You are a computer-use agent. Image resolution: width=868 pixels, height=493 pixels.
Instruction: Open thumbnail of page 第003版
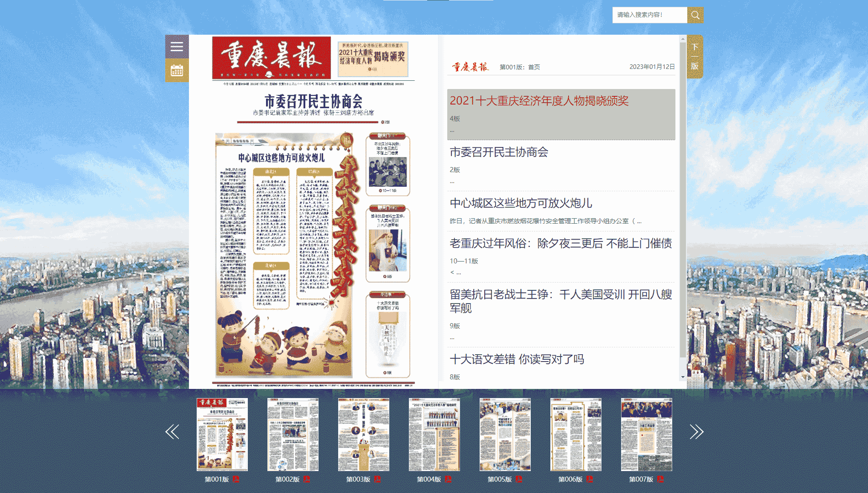364,434
